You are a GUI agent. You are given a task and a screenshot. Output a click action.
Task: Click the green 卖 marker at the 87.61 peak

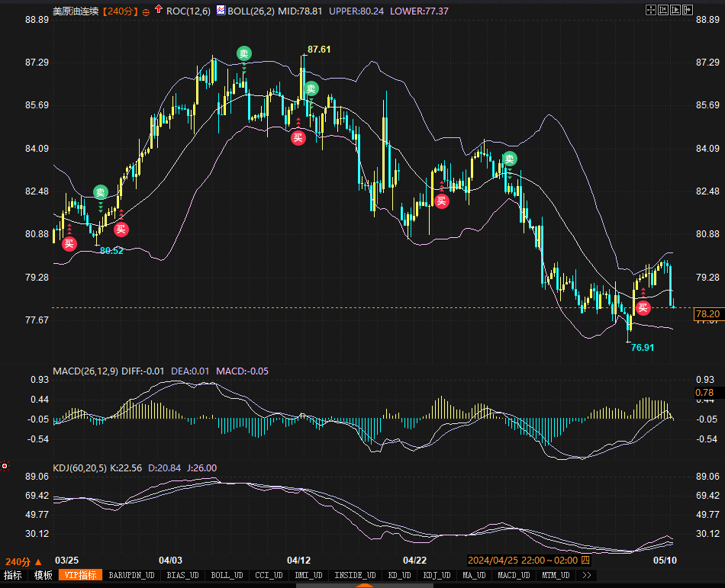coord(311,88)
